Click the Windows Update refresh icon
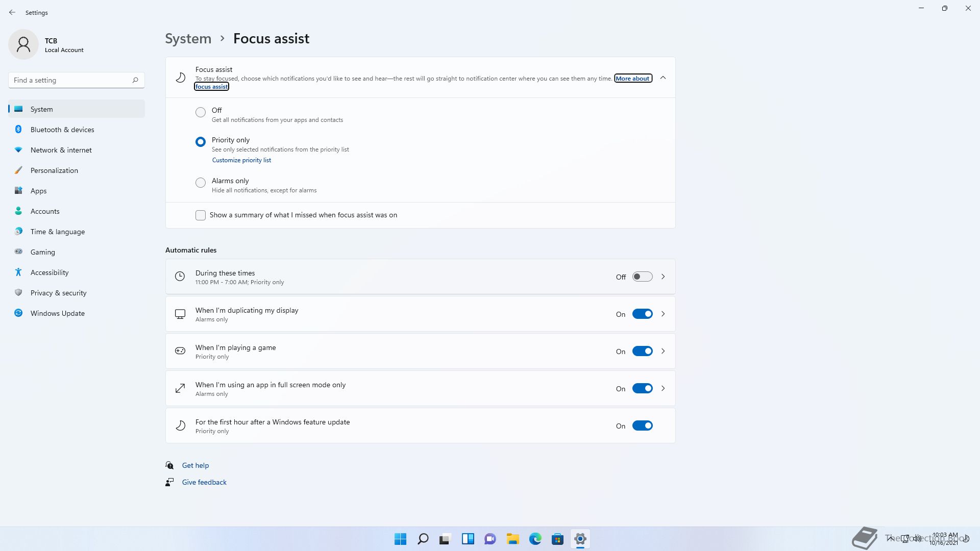The width and height of the screenshot is (980, 551). (x=18, y=313)
